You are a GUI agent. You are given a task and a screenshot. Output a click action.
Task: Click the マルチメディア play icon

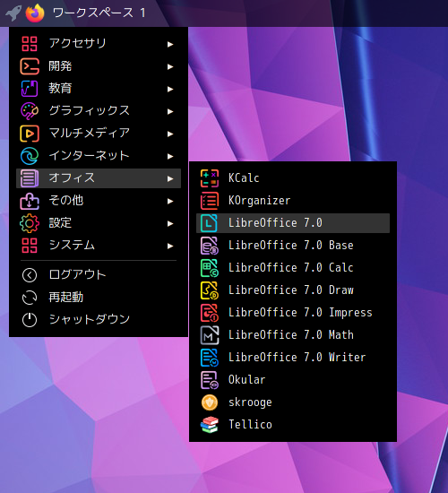[30, 134]
